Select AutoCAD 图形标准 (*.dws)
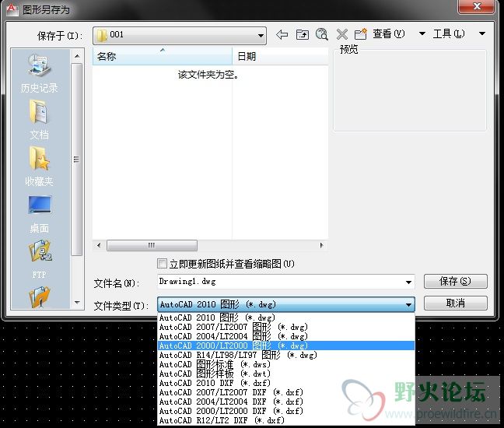504x428 pixels. (x=286, y=364)
